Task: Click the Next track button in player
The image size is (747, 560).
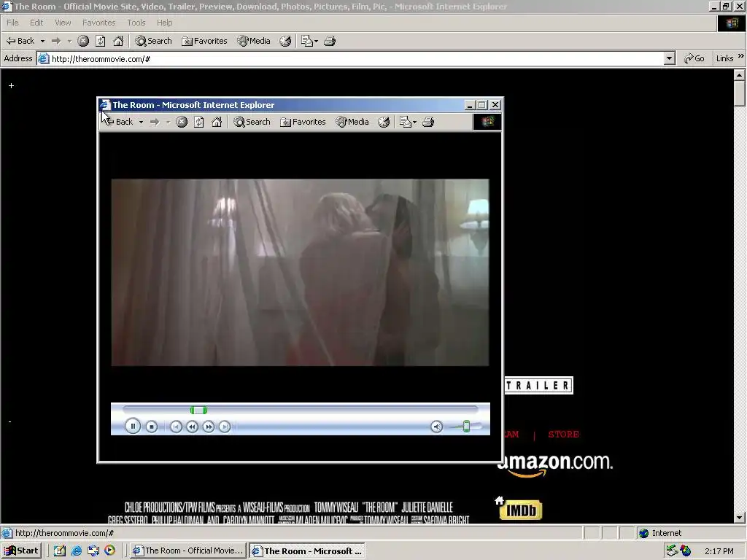Action: click(225, 427)
